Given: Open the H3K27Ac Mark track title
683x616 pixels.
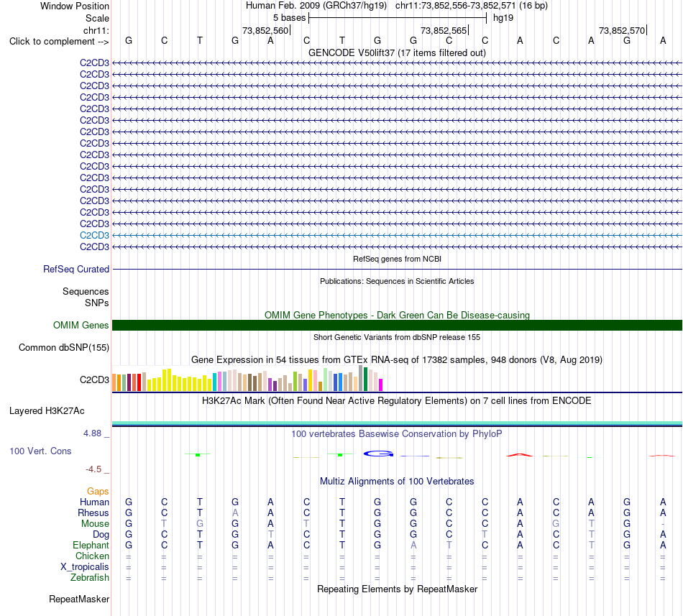Looking at the screenshot, I should click(x=397, y=401).
